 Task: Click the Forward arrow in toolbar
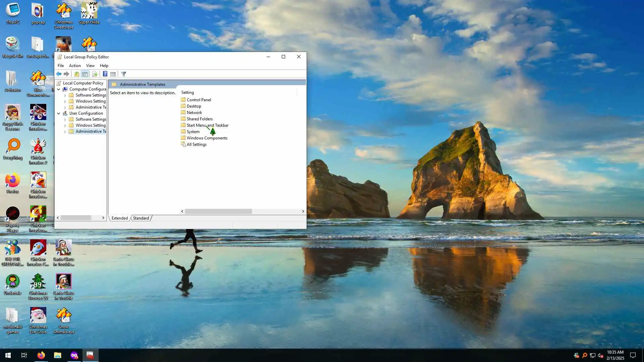tap(66, 74)
